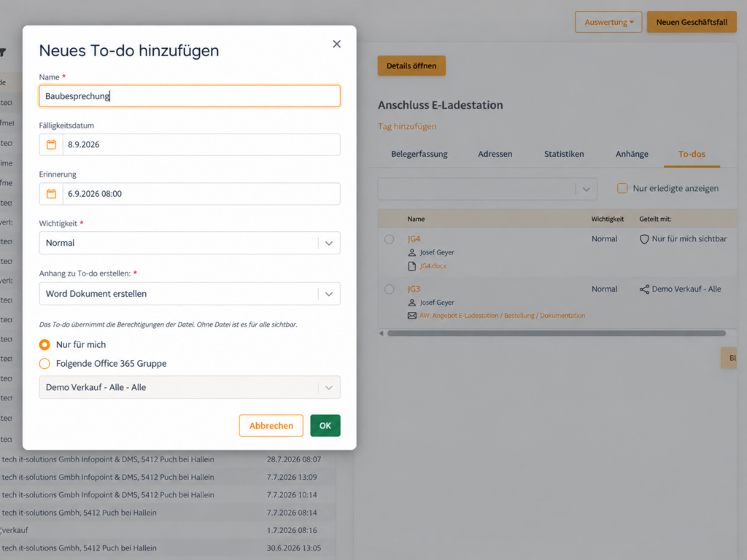The width and height of the screenshot is (747, 560).
Task: Expand the Wichtigkeit dropdown showing Normal
Action: coord(190,243)
